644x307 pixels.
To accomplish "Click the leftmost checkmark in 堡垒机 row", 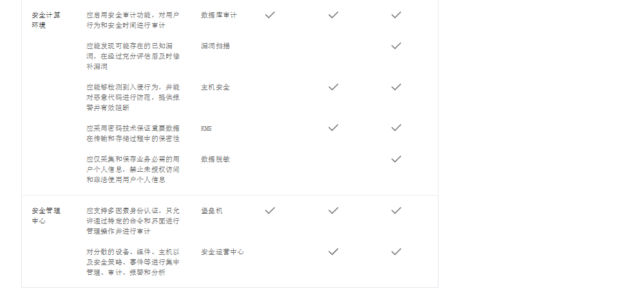I will click(x=270, y=210).
